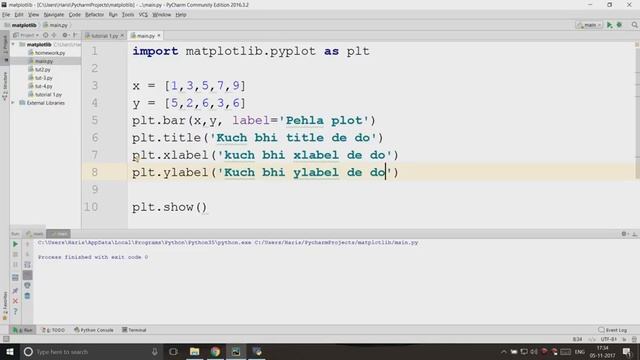Open the Help menu
This screenshot has height=360, width=640.
181,15
